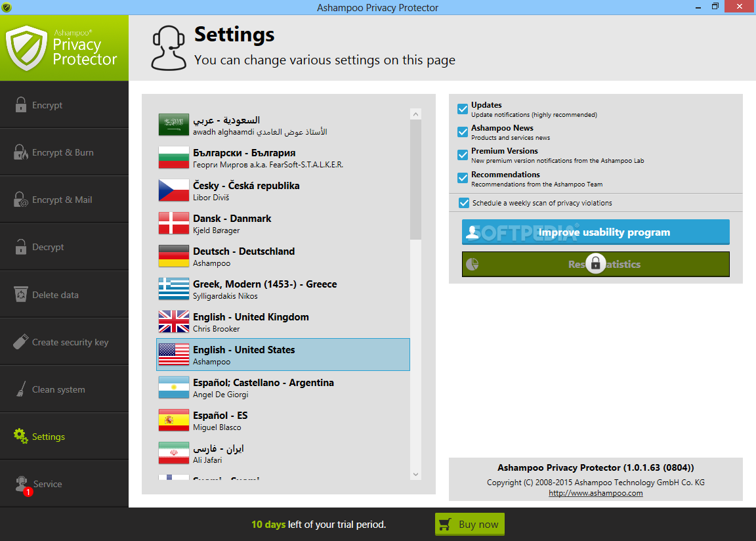Select Česky - Česká republika language

[283, 190]
